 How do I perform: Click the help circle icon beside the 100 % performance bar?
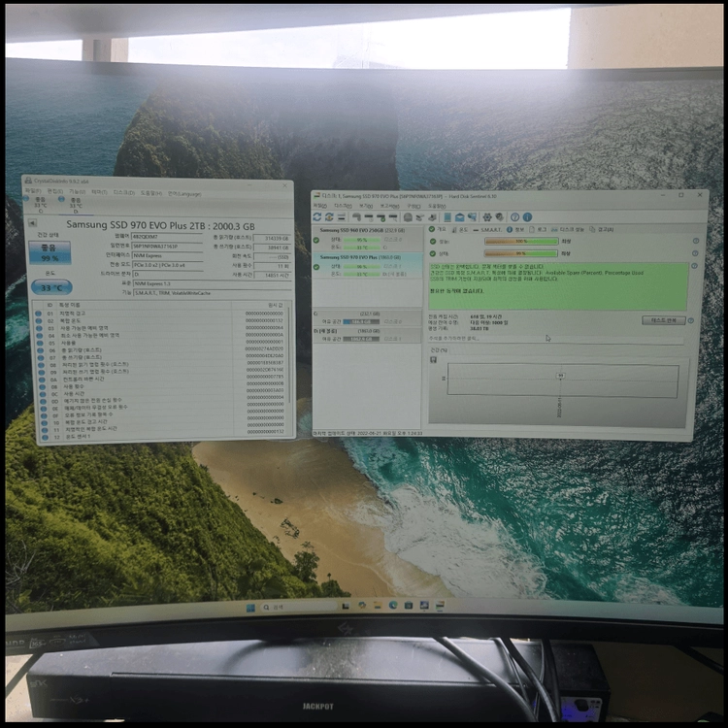pyautogui.click(x=696, y=241)
